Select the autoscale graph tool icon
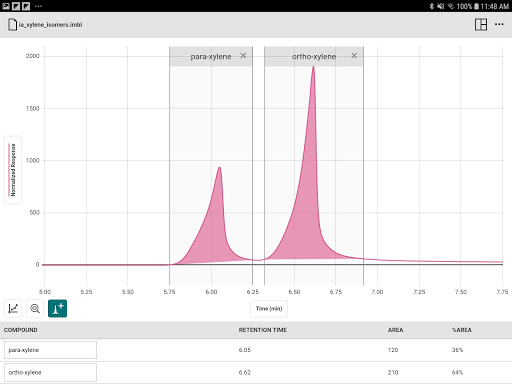Image resolution: width=512 pixels, height=384 pixels. 13,308
